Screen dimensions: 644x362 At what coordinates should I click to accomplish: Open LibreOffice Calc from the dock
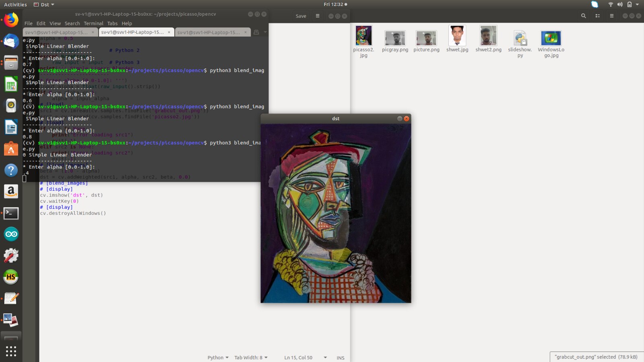click(11, 84)
